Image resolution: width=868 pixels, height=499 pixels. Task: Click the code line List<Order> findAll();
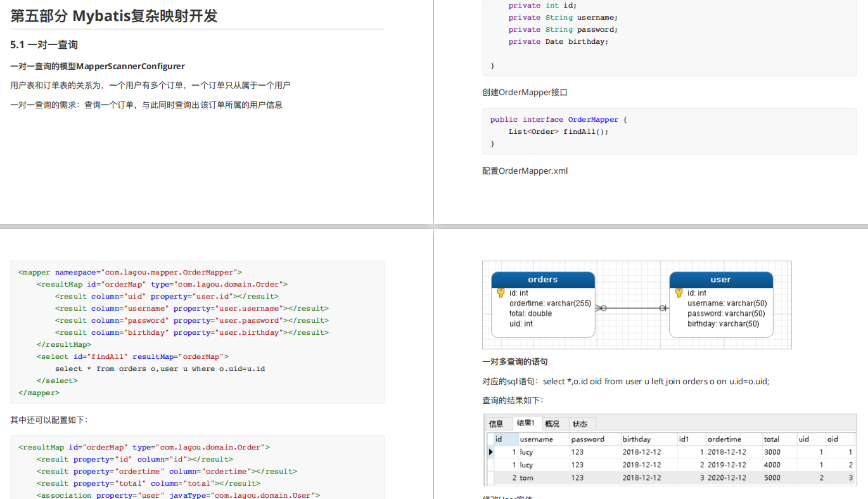pos(558,131)
